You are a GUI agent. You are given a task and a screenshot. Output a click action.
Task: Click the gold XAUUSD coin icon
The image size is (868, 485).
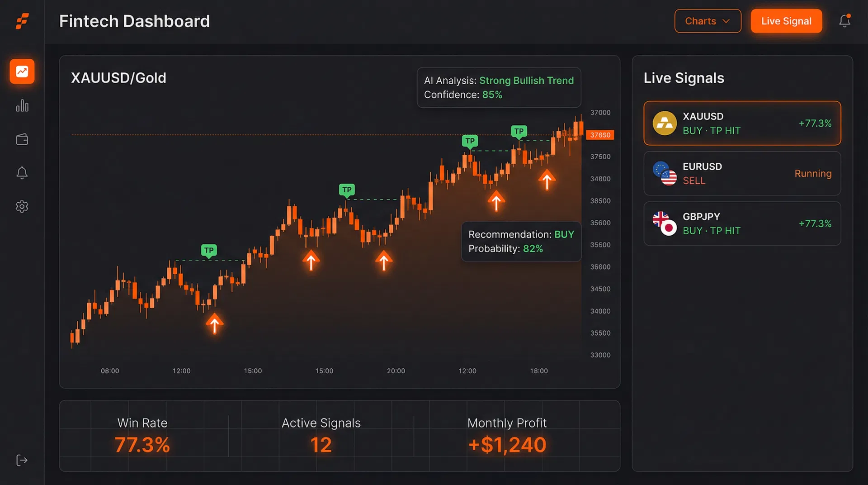[665, 123]
